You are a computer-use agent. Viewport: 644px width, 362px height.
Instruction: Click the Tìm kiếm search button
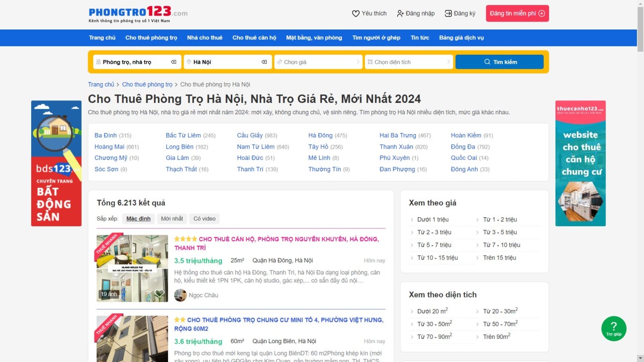pyautogui.click(x=500, y=62)
